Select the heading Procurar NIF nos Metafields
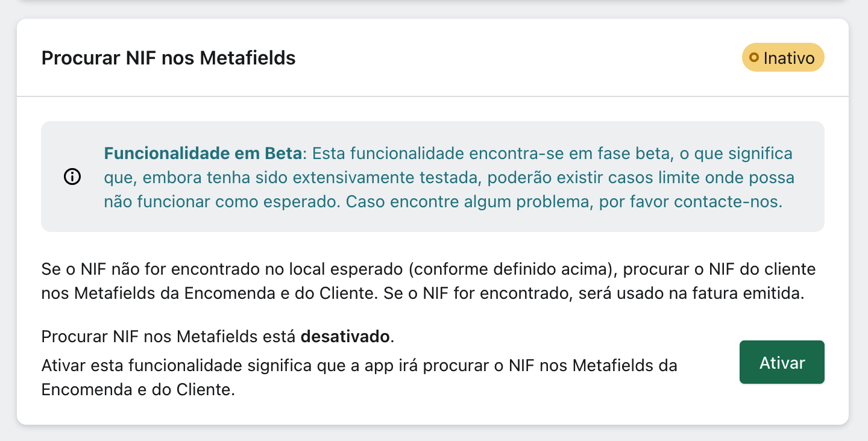868x441 pixels. [169, 58]
